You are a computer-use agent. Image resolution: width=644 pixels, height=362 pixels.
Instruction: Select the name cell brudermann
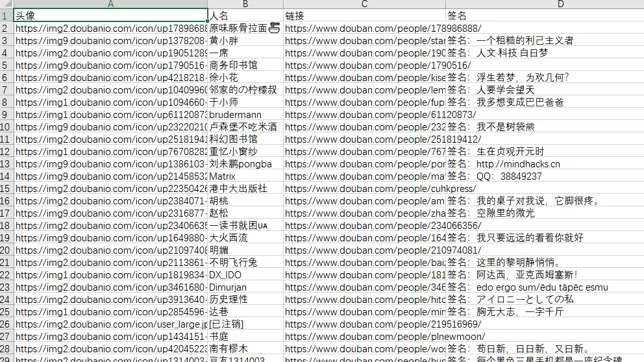pyautogui.click(x=245, y=115)
